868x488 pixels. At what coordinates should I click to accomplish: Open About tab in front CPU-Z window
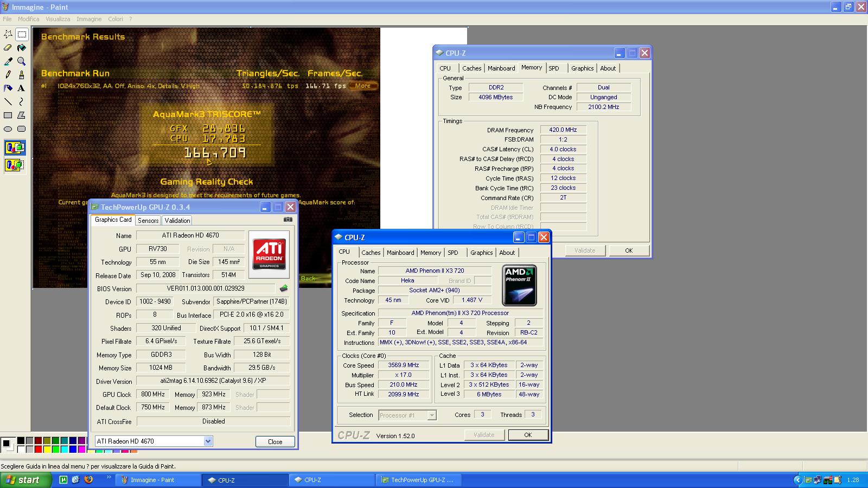click(x=507, y=253)
